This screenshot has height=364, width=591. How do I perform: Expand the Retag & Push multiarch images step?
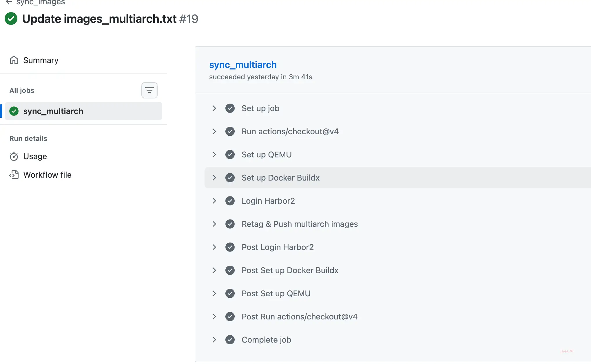point(214,224)
